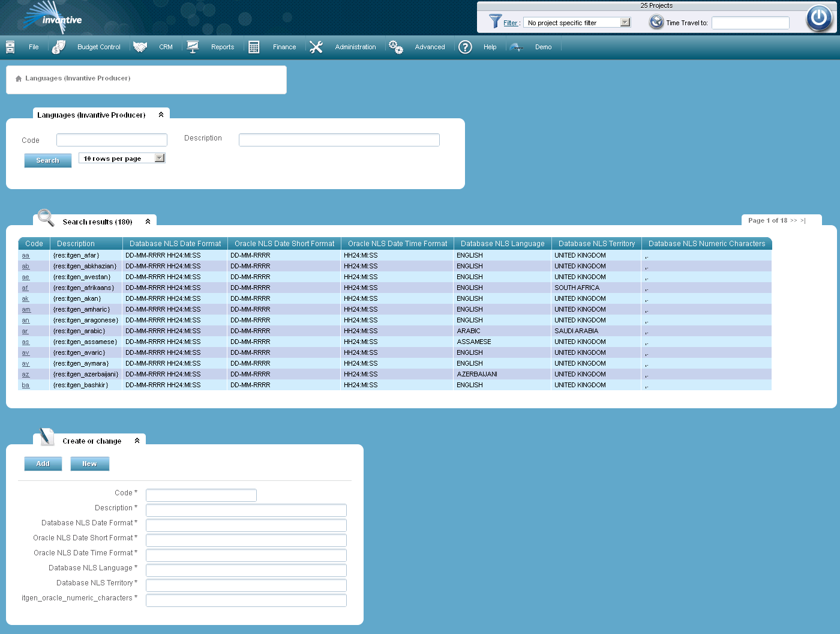Open the Demo menu
The width and height of the screenshot is (840, 634).
coord(543,47)
